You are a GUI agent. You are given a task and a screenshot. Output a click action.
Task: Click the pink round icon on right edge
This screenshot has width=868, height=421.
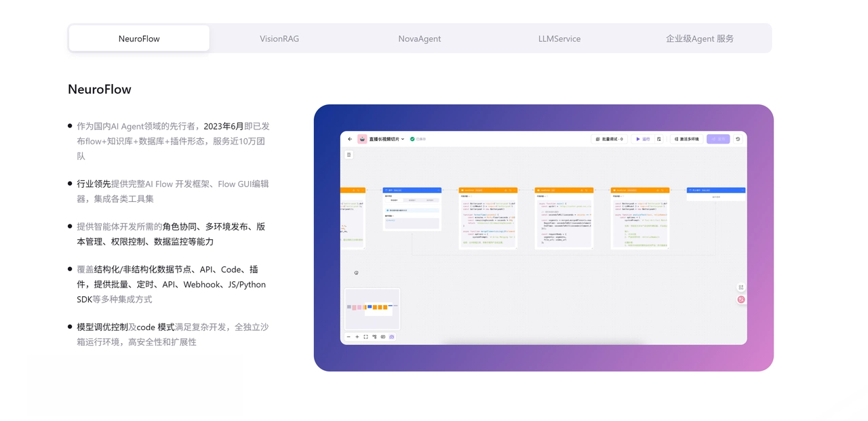point(741,299)
